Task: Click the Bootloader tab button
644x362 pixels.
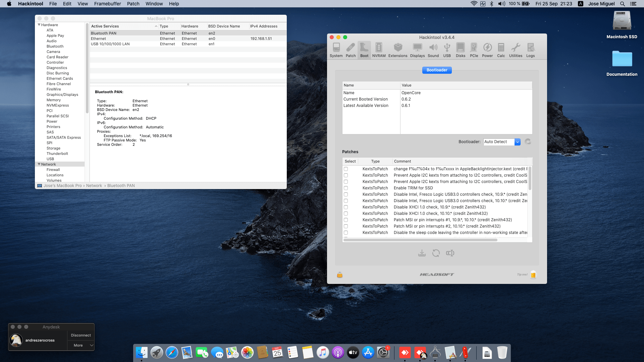Action: (x=437, y=70)
